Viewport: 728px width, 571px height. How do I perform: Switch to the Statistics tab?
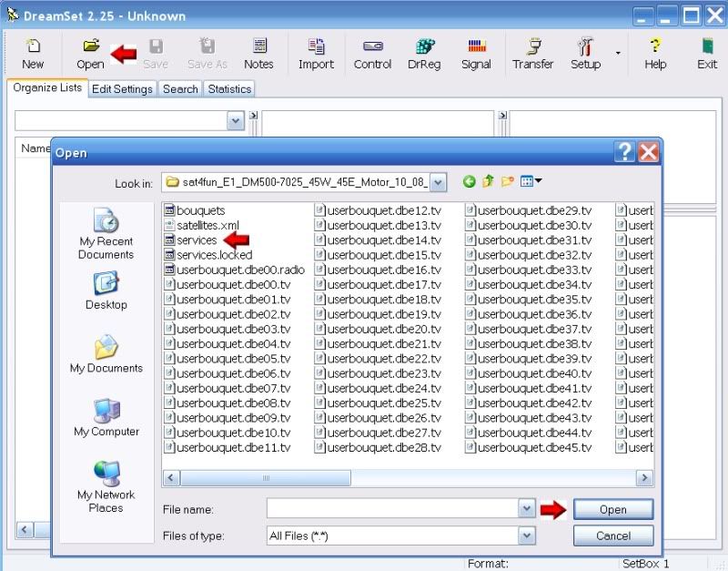pyautogui.click(x=229, y=88)
